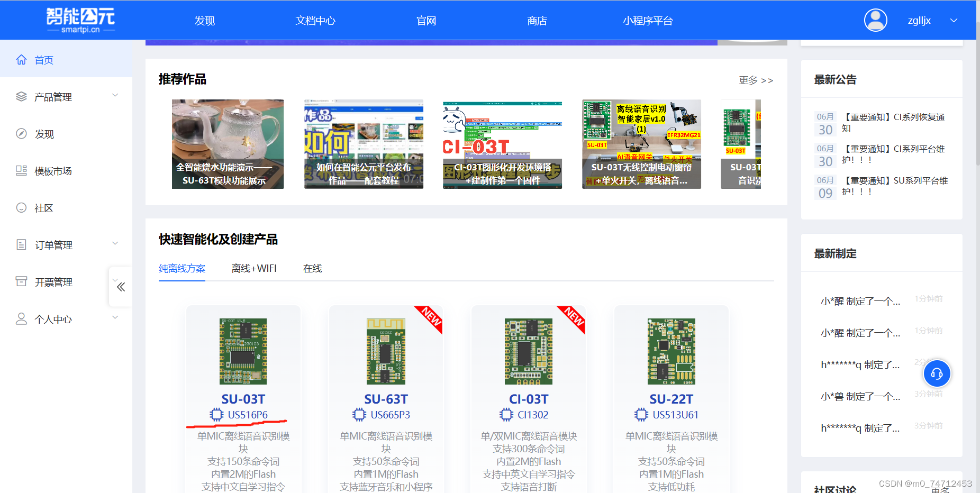Expand the 个人中心 submenu chevron

[x=115, y=318]
